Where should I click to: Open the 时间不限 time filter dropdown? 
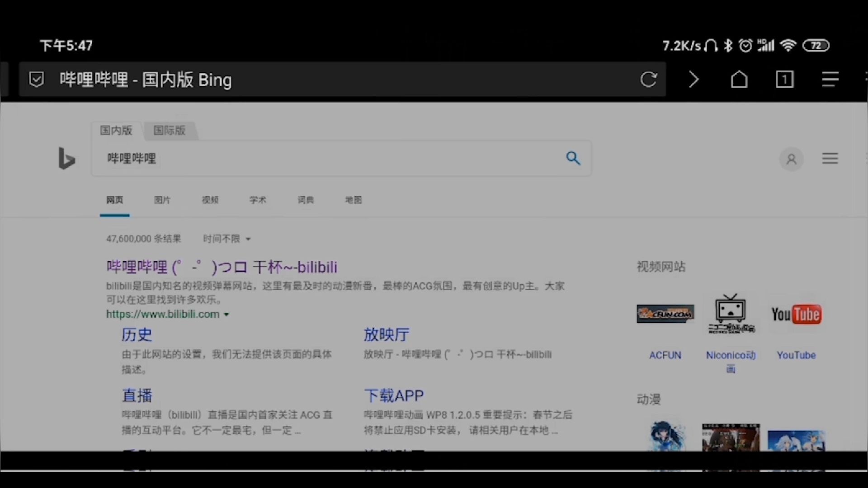click(x=226, y=239)
